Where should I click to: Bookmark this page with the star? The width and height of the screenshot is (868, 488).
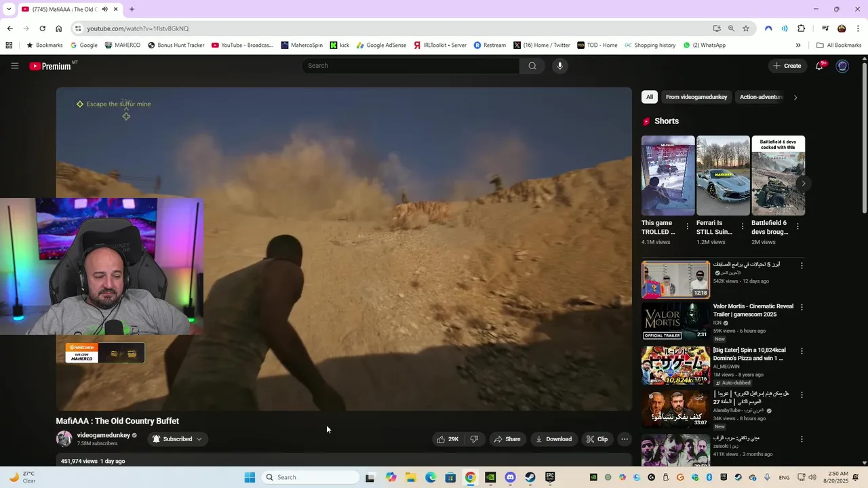[x=746, y=28]
